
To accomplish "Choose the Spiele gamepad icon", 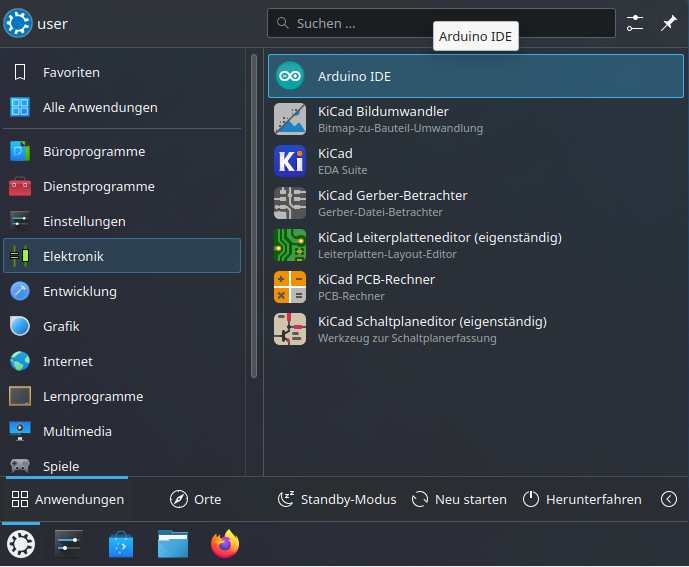I will (20, 465).
